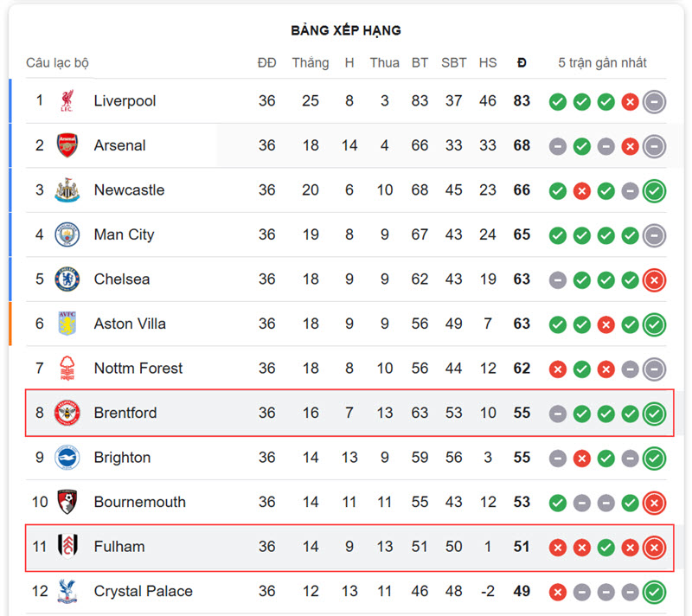Click Liverpool's red loss icon in recent matches

pyautogui.click(x=631, y=102)
